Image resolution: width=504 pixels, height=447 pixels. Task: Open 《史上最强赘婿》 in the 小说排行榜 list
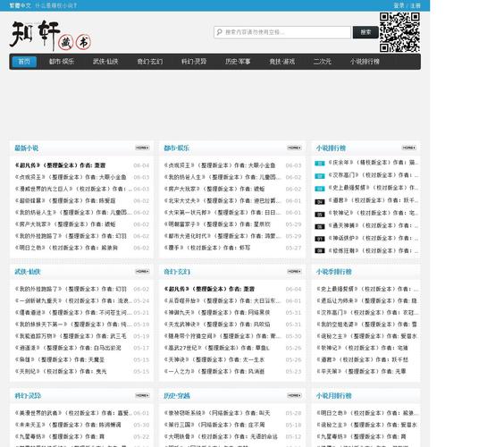(x=373, y=188)
